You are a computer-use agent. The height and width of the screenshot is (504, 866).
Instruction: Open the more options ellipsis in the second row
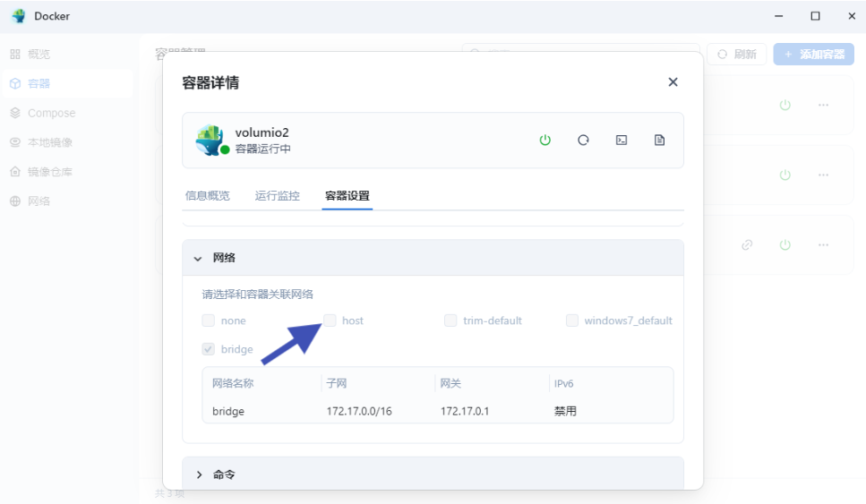[823, 175]
